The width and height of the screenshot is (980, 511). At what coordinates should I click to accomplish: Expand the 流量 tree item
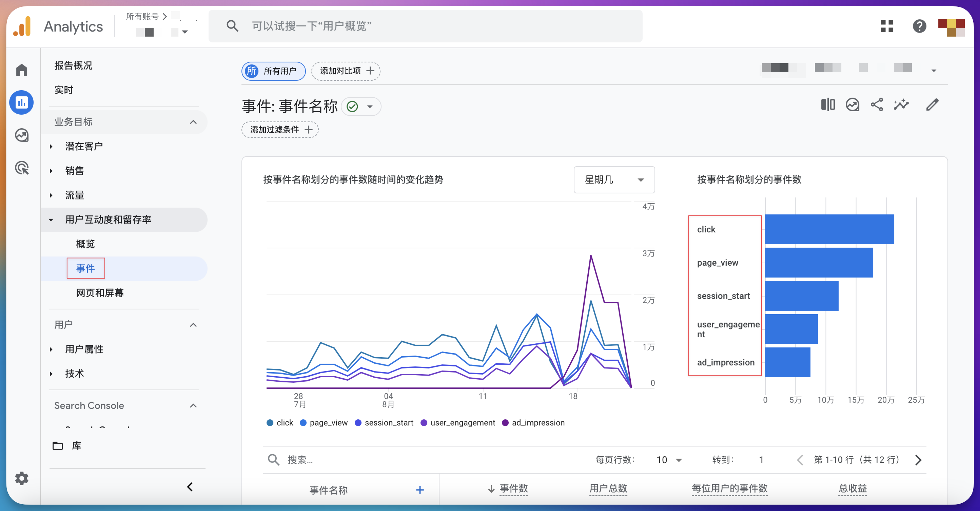click(51, 195)
